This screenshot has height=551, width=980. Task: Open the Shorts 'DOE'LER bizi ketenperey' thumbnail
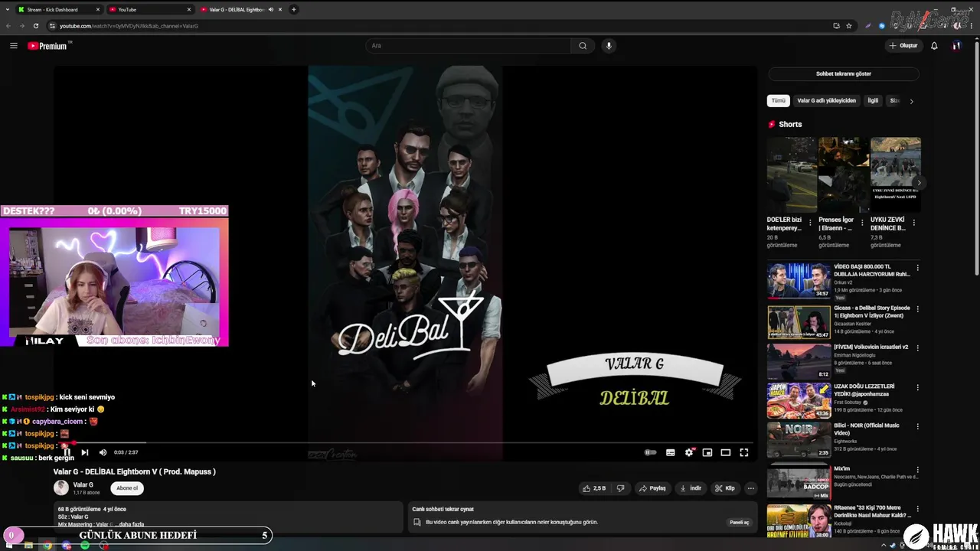[792, 174]
